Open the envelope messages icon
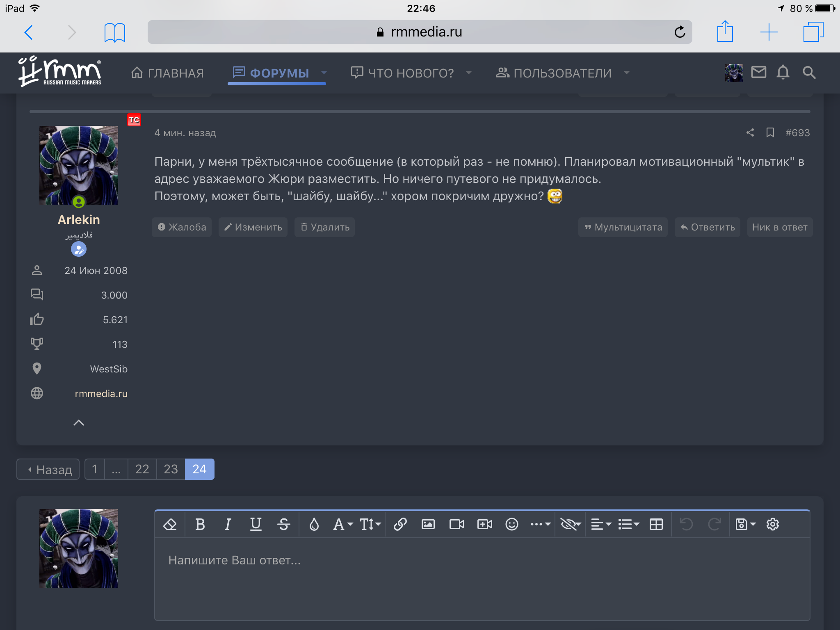This screenshot has height=630, width=840. pyautogui.click(x=758, y=73)
